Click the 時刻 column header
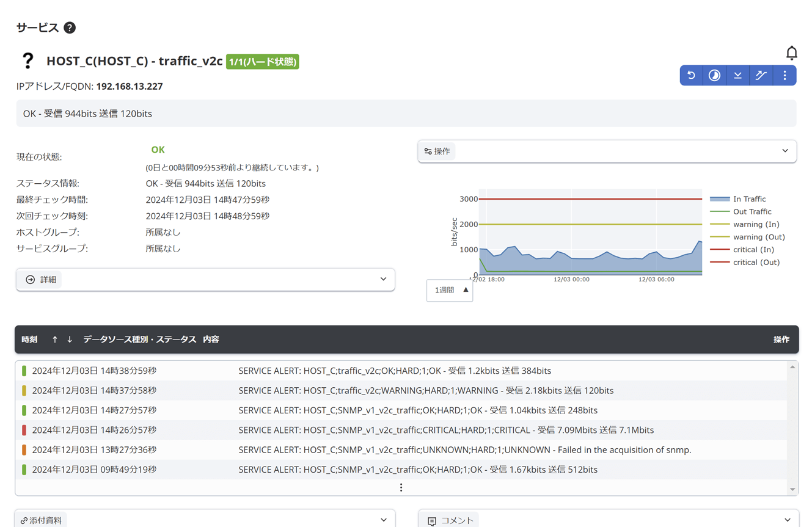 coord(29,340)
